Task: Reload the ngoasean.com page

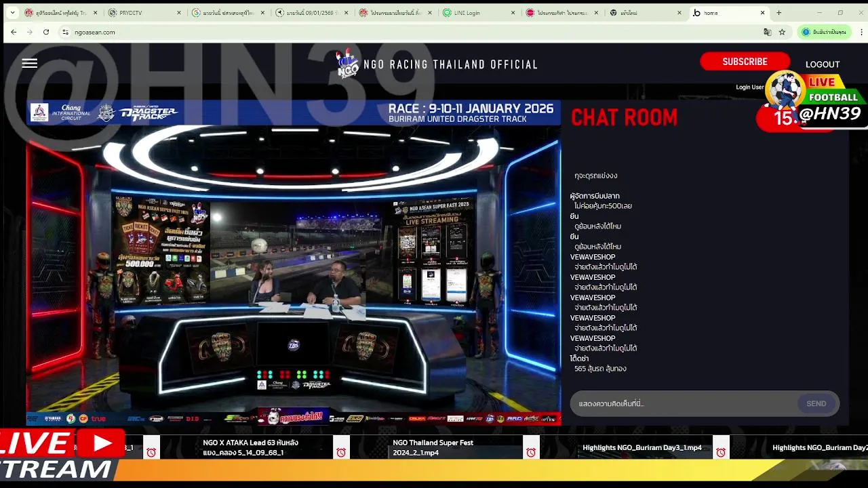Action: click(46, 32)
